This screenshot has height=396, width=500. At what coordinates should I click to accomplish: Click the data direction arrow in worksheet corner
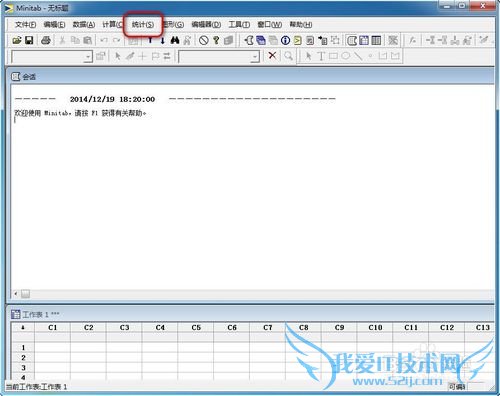tap(23, 328)
